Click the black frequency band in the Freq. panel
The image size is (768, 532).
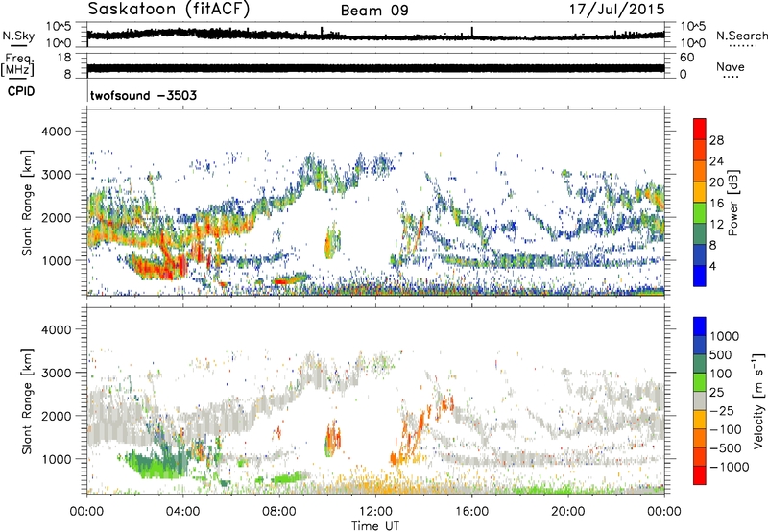[375, 68]
